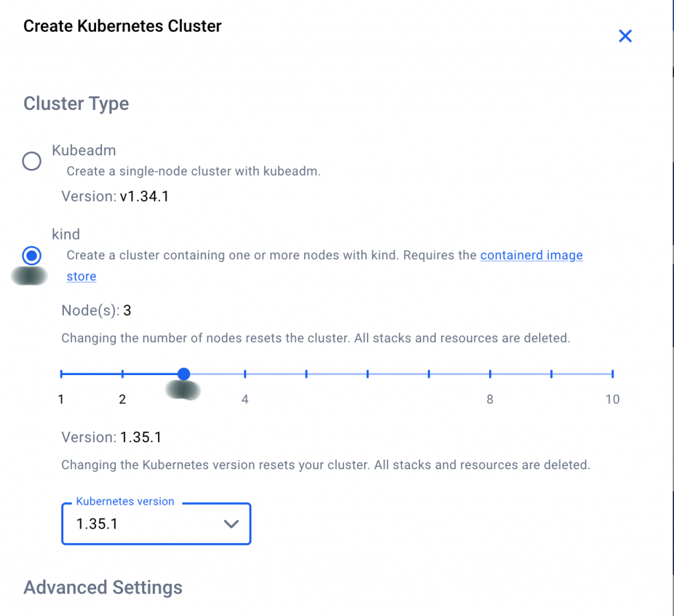Set node slider to 4 nodes
Screen dimensions: 674x616
click(245, 374)
